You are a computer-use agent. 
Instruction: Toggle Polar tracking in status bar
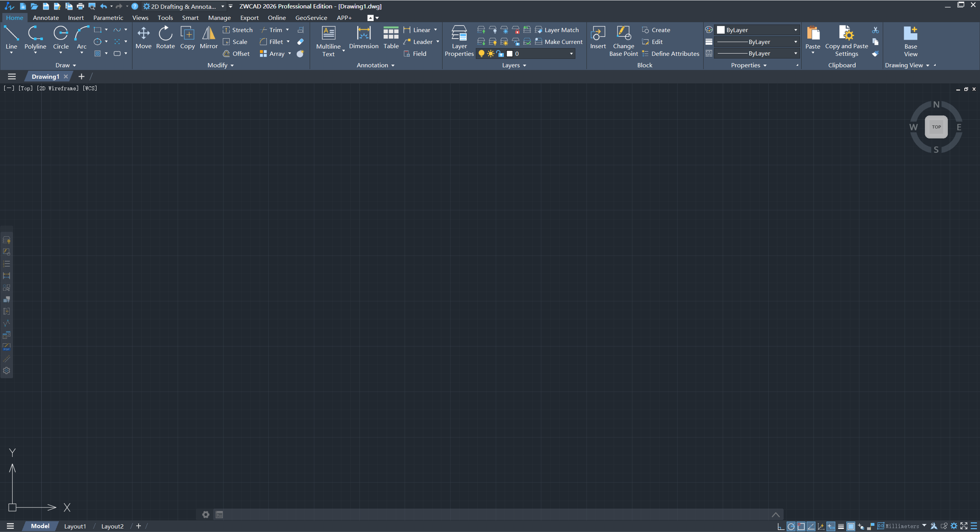tap(791, 527)
